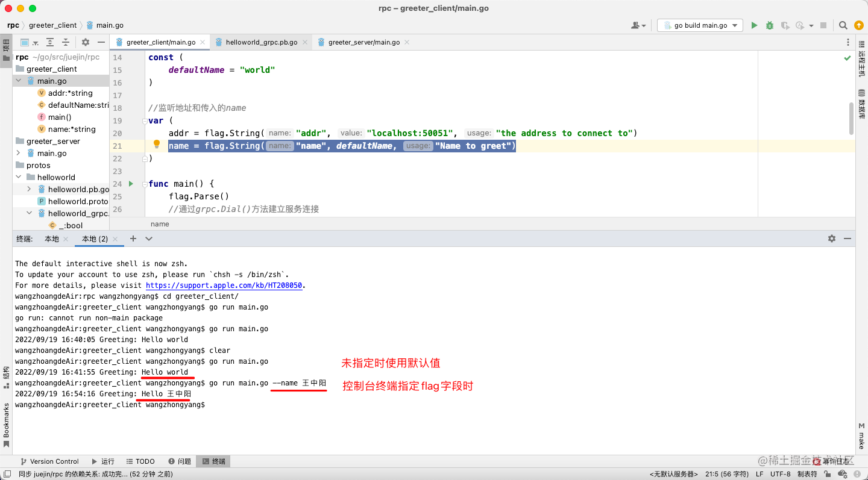The height and width of the screenshot is (480, 868).
Task: Close the helloworld_grpc.pb.go editor tab
Action: 305,42
